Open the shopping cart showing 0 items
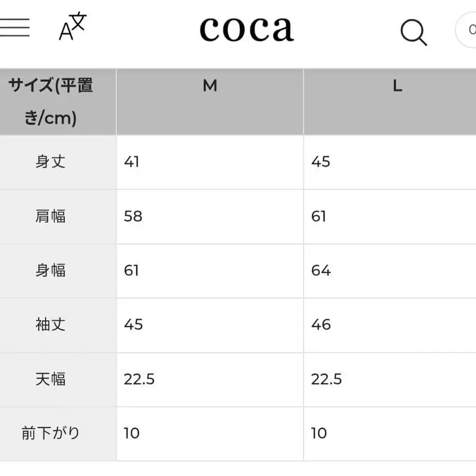The height and width of the screenshot is (476, 476). 470,30
